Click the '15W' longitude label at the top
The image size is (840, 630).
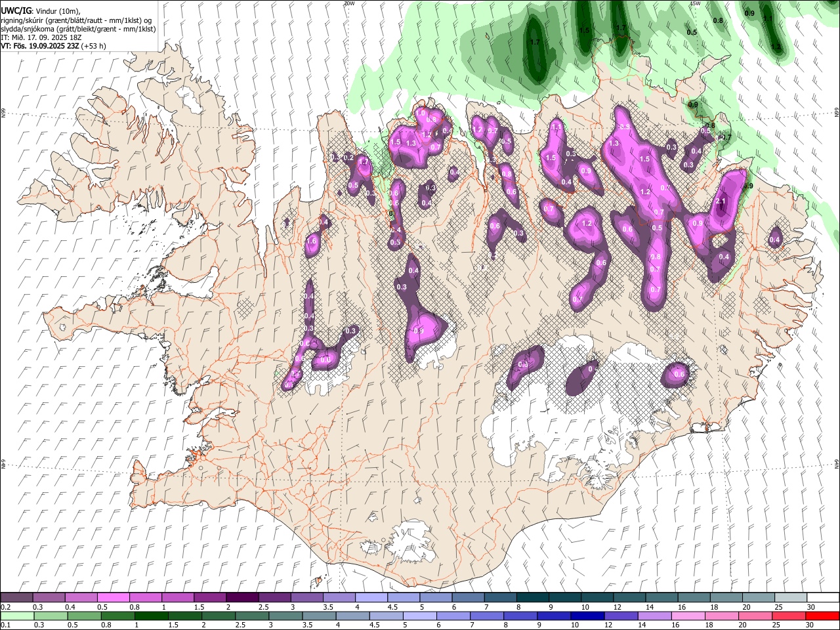pyautogui.click(x=695, y=3)
